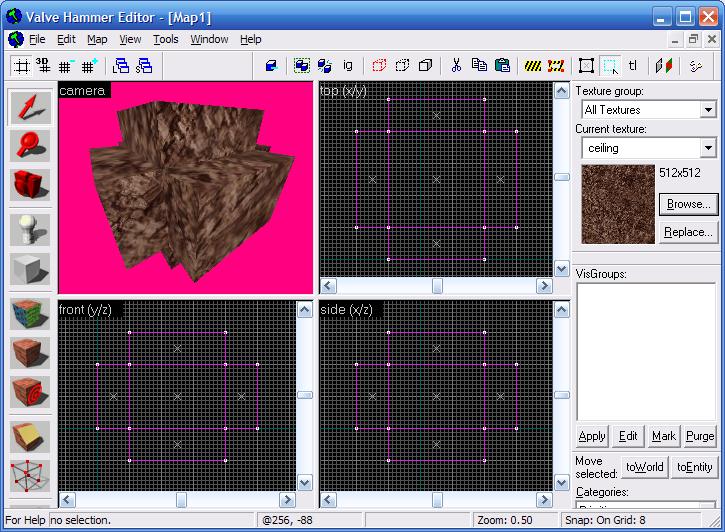Click the top view scroll-down arrow
The image size is (725, 532).
[562, 269]
